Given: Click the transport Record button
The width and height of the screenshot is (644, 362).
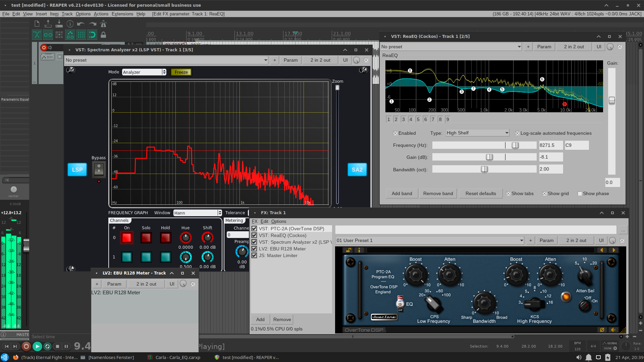Looking at the screenshot, I should [26, 346].
